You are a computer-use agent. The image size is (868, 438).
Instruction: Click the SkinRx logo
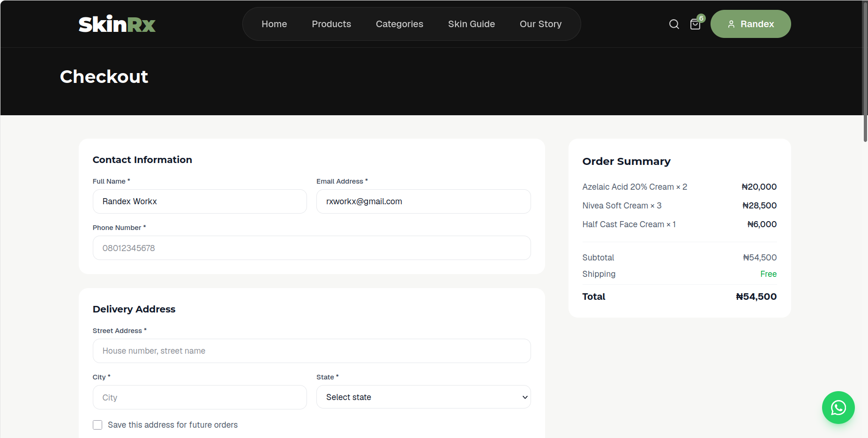click(117, 24)
